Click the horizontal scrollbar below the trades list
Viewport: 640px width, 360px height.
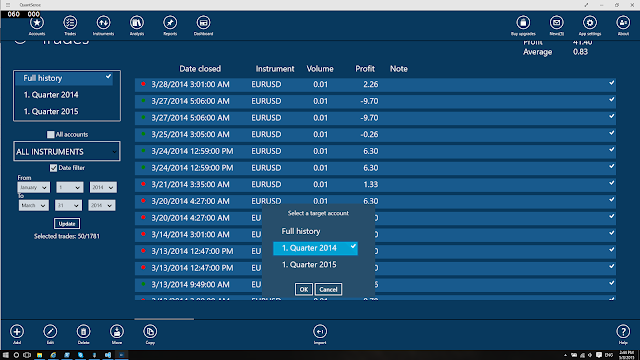[164, 319]
